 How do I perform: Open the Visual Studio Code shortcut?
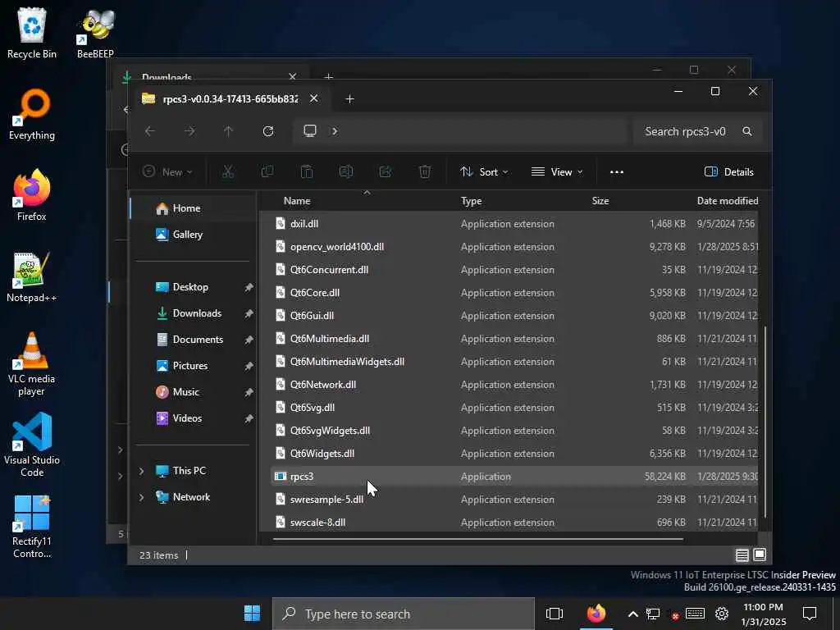click(x=32, y=445)
